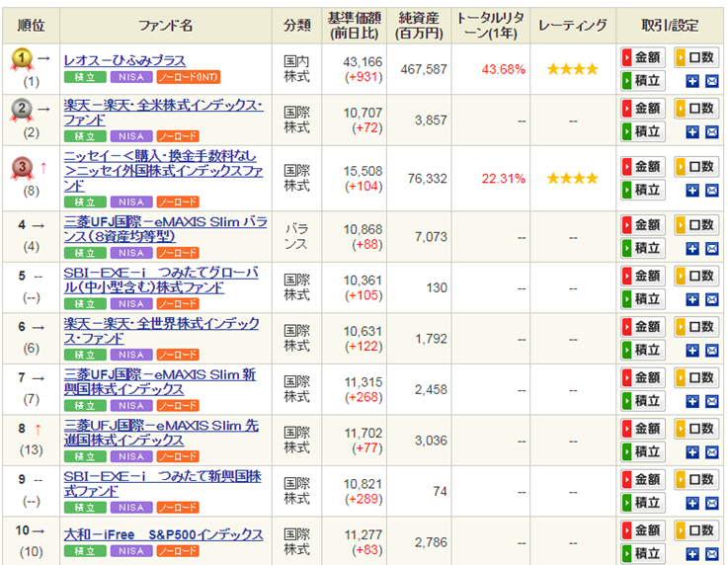Click the 基準価額(前日比) column header
The image size is (728, 565).
[354, 26]
